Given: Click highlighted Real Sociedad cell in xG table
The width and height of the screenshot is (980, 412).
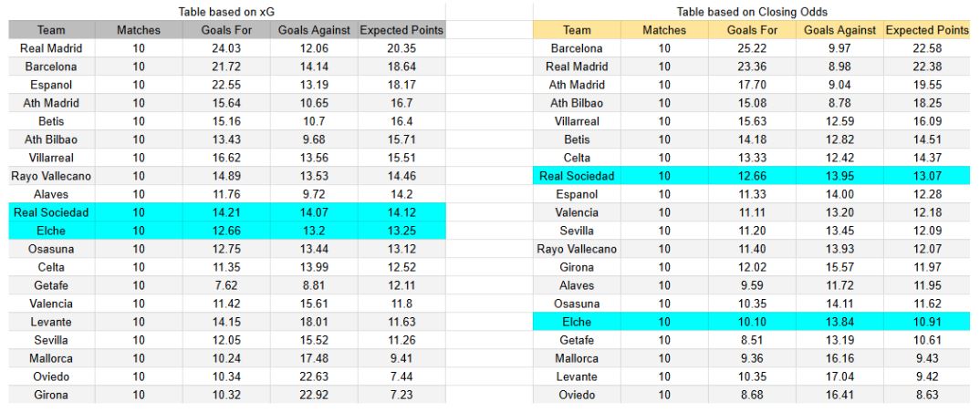Looking at the screenshot, I should (x=50, y=212).
